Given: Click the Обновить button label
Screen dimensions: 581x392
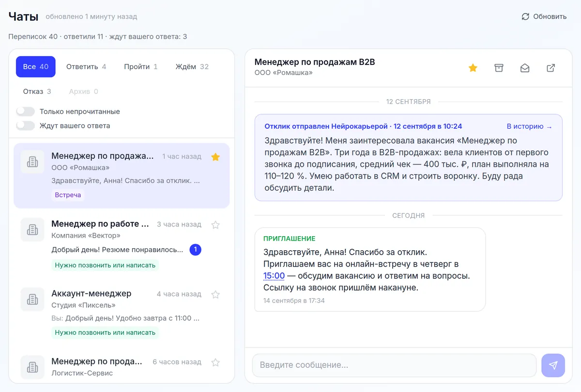Looking at the screenshot, I should (550, 16).
